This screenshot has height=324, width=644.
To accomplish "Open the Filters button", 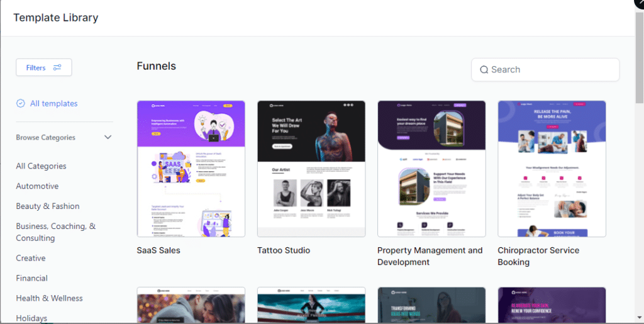I will pos(43,67).
